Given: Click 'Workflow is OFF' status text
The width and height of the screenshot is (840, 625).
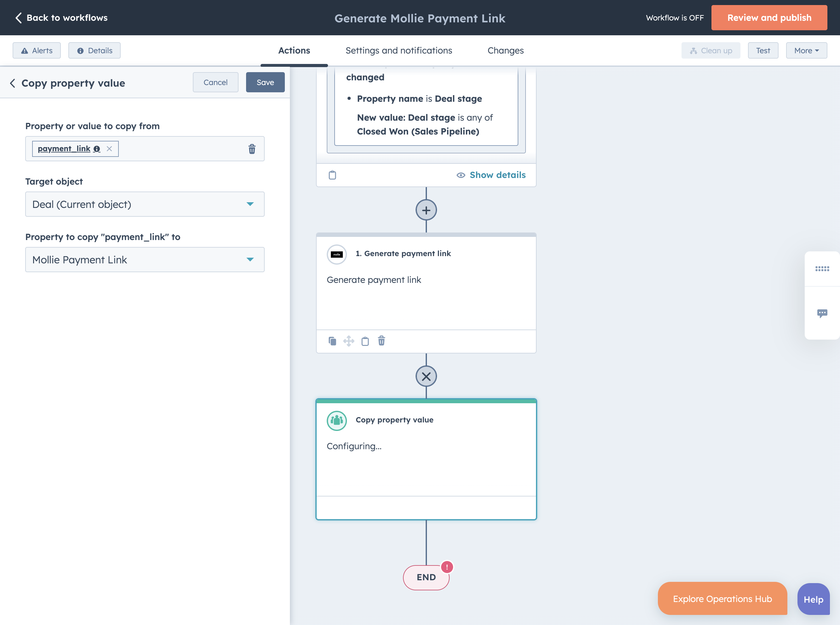Looking at the screenshot, I should 675,18.
